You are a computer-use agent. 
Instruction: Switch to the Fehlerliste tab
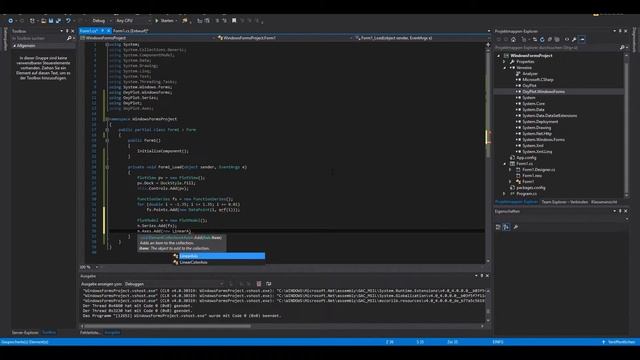pos(90,333)
